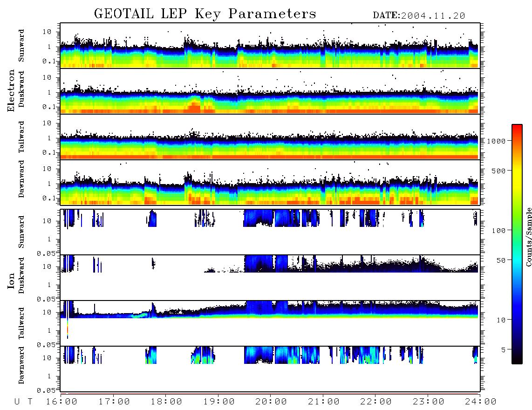This screenshot has width=532, height=410.
Task: Click the Ion Dawnward spectrogram panel
Action: point(270,369)
